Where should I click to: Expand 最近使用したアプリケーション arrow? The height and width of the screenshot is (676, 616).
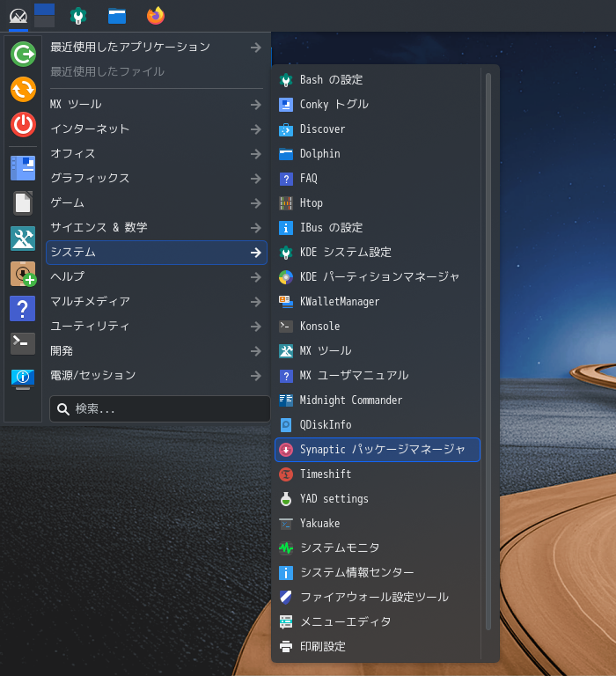[256, 48]
